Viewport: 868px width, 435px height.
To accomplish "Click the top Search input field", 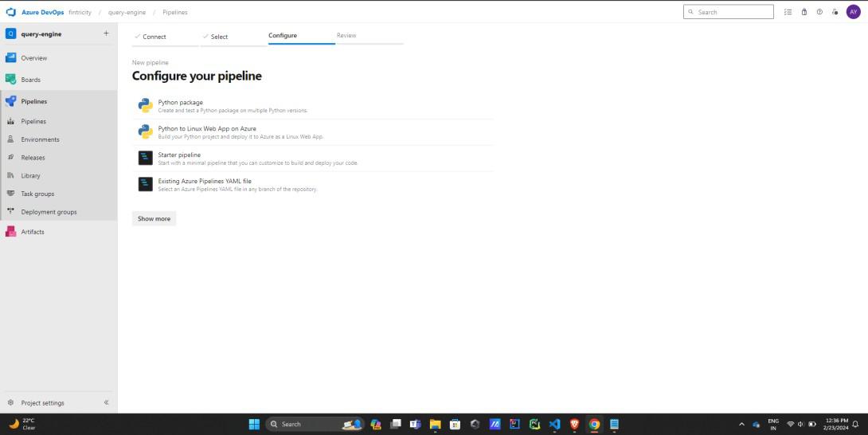I will 729,12.
